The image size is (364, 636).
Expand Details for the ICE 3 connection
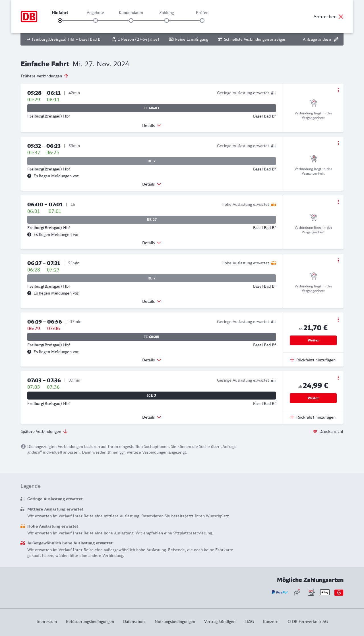point(152,417)
